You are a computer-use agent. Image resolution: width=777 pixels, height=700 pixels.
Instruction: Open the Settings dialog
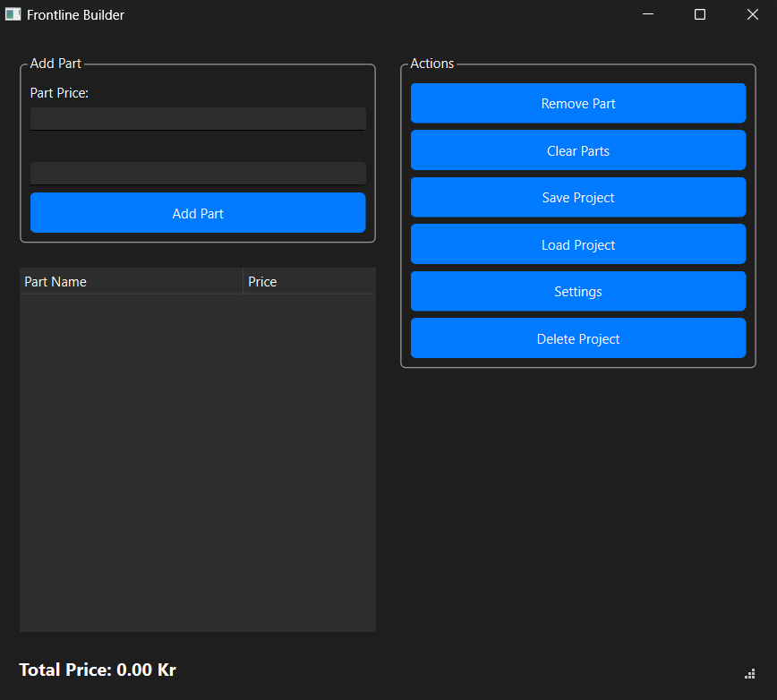577,291
